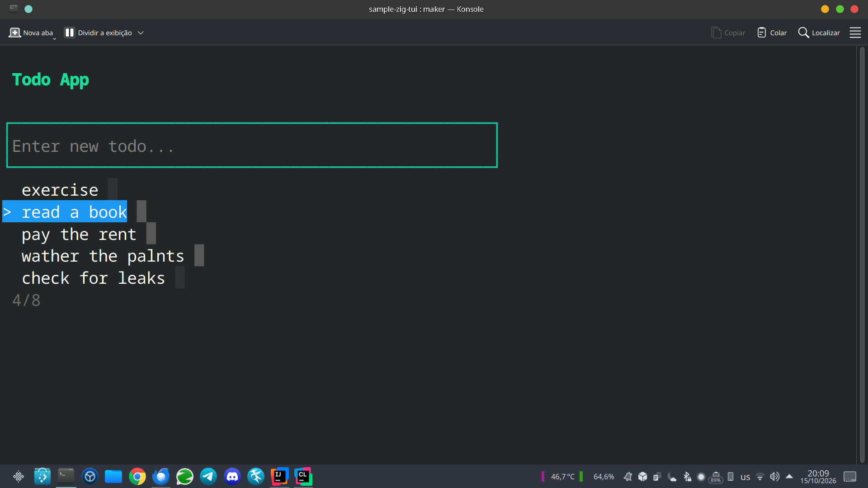
Task: Open the screen brightness tray icon
Action: click(x=701, y=477)
